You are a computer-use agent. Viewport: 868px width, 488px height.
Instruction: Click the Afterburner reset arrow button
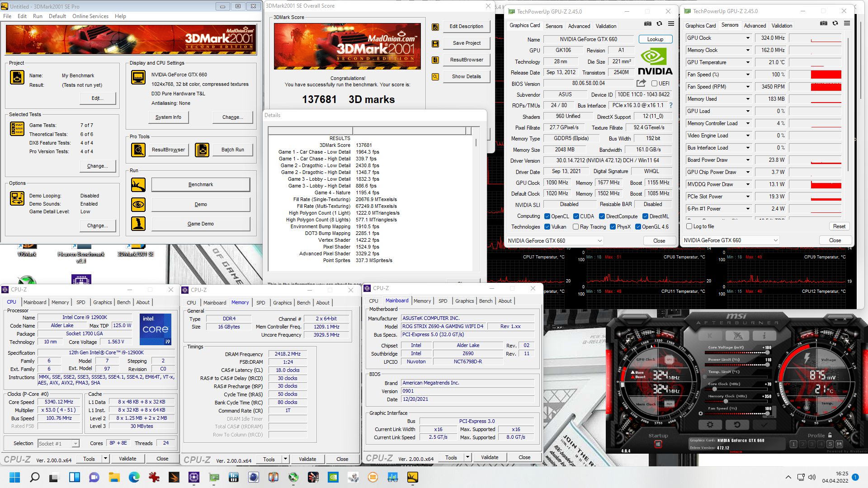click(x=737, y=425)
